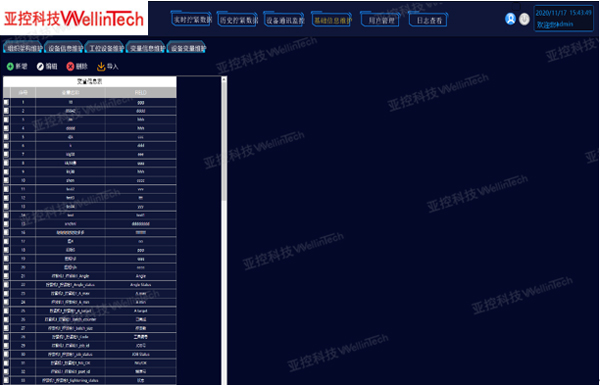
Task: Open the 历史控紧数据 menu tab
Action: click(x=238, y=20)
